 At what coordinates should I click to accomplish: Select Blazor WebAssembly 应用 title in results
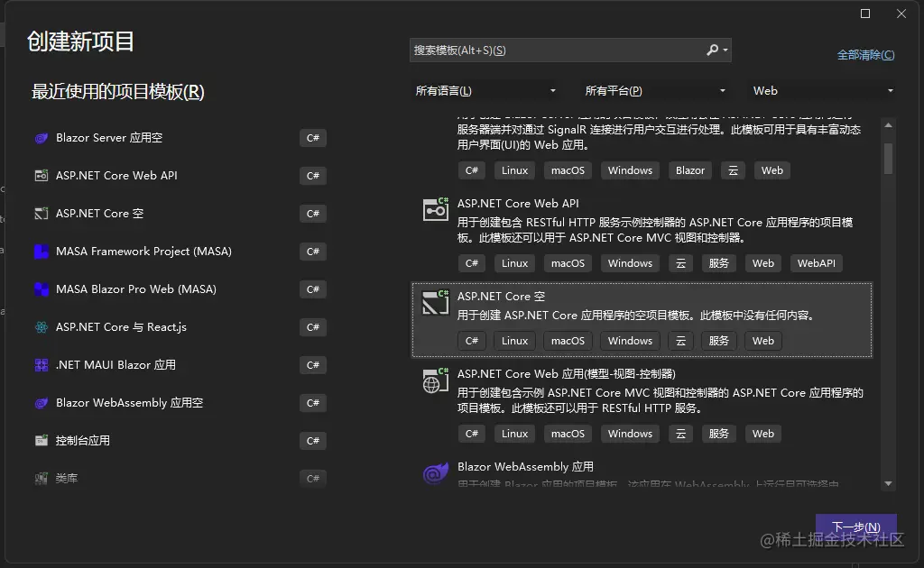[526, 467]
